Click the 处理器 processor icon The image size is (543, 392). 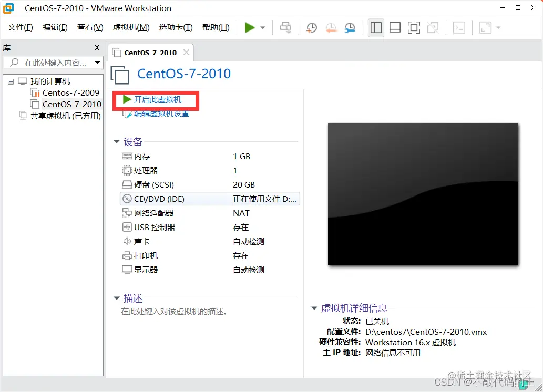[127, 170]
